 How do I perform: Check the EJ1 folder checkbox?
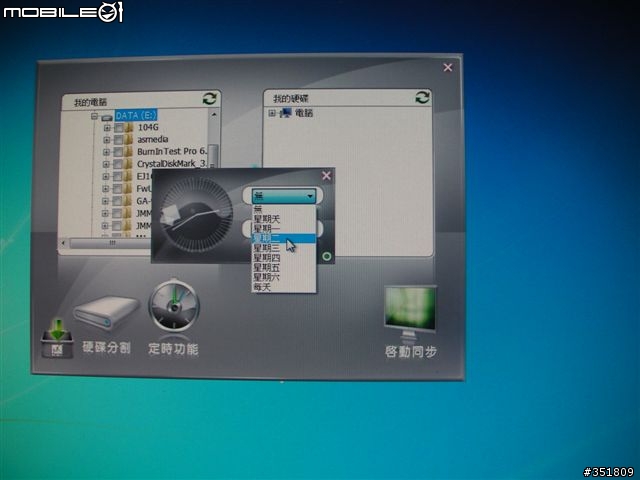[x=118, y=176]
